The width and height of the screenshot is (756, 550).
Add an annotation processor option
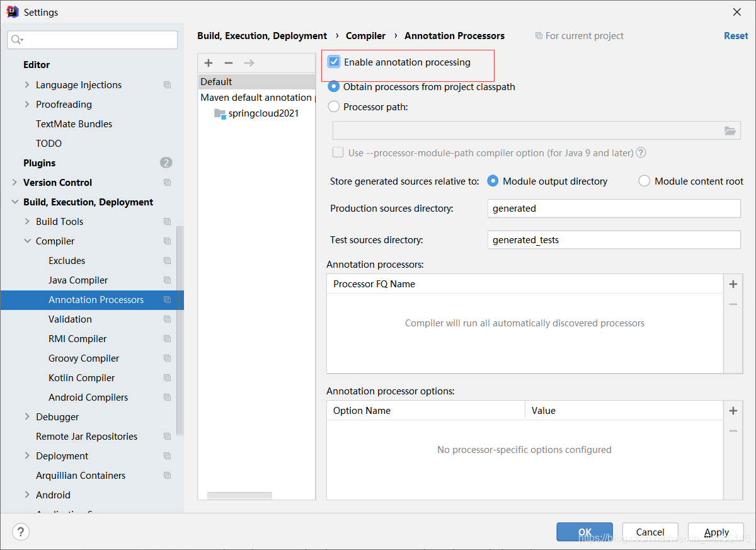733,411
